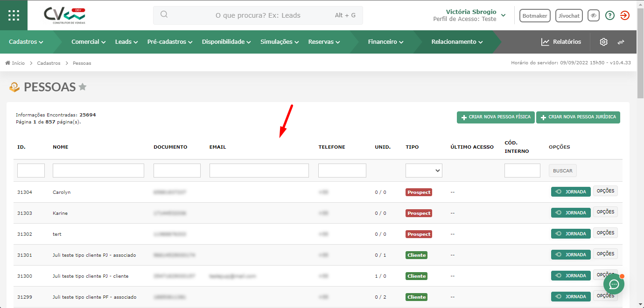Focus the global search field
Screen dimensions: 644x308
(x=258, y=15)
